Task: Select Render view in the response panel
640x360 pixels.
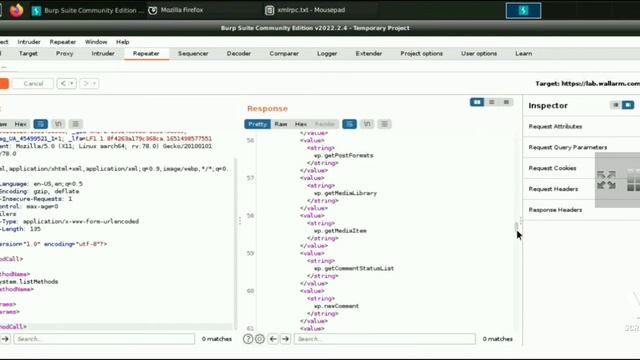Action: click(324, 124)
